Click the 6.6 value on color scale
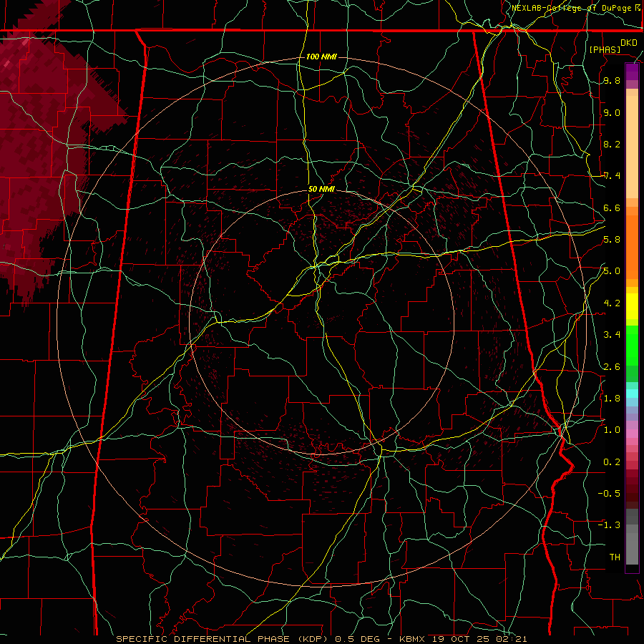644x644 pixels. tap(612, 208)
